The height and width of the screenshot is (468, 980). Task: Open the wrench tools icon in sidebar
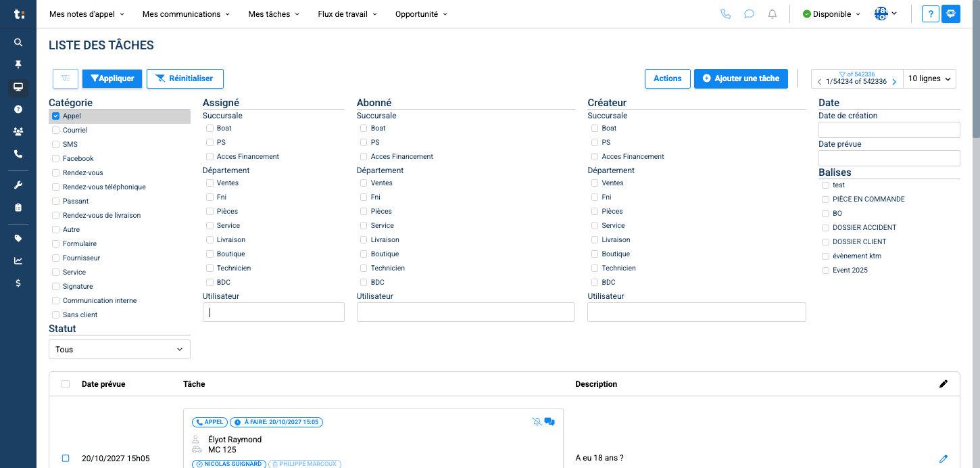tap(18, 185)
